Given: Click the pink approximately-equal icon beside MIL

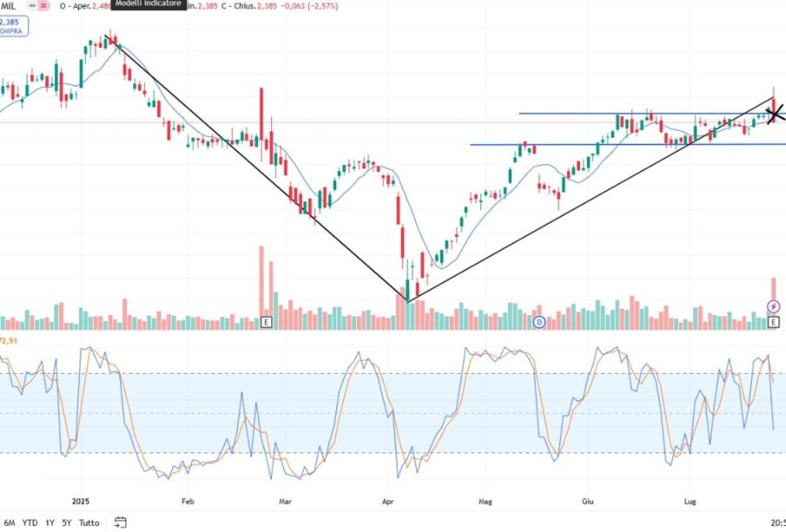Looking at the screenshot, I should click(43, 6).
